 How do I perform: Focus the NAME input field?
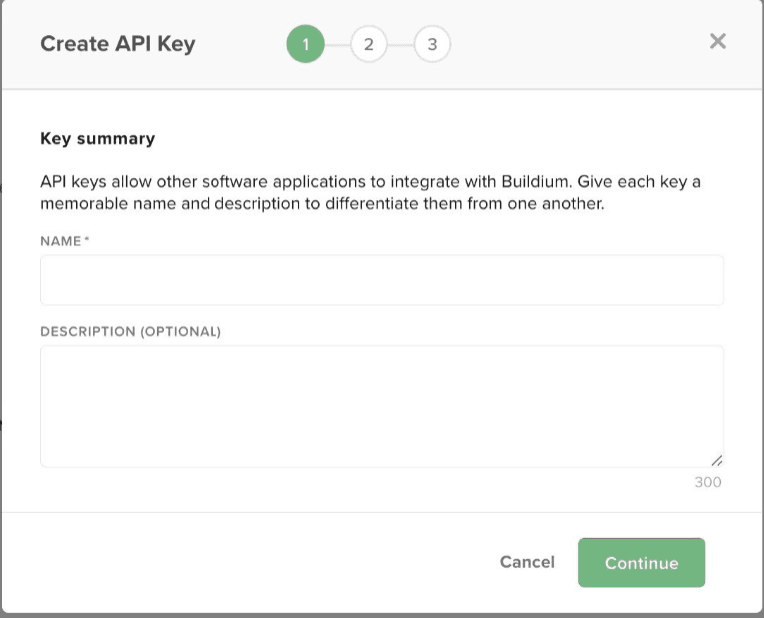click(x=381, y=280)
